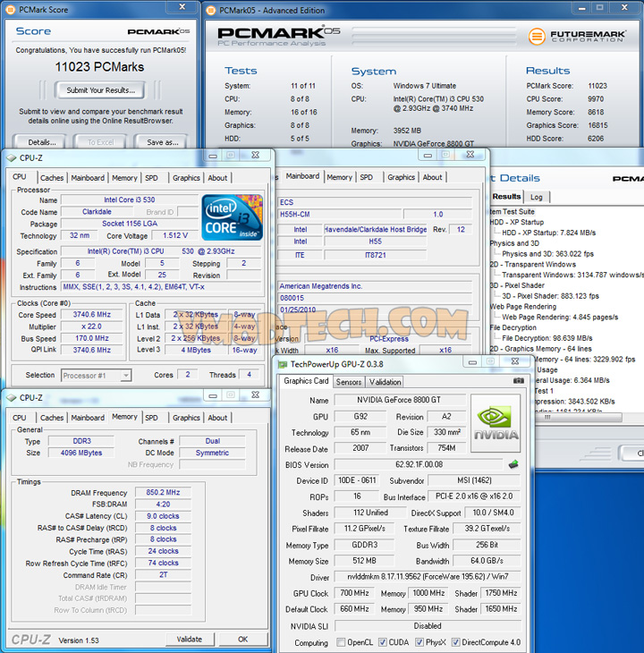Click the Details... button in PCMark Score

[x=42, y=142]
